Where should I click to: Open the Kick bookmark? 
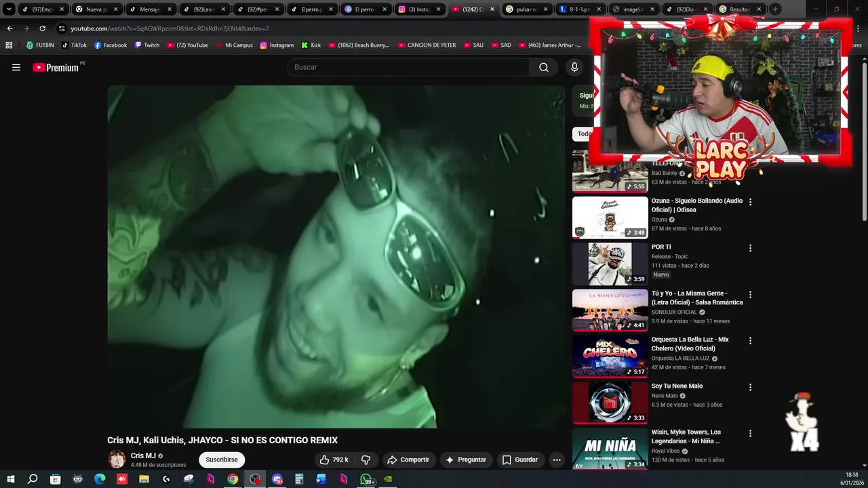311,45
